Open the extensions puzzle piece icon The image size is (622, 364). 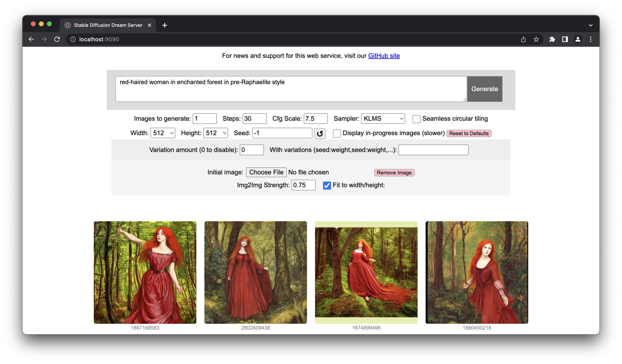552,39
